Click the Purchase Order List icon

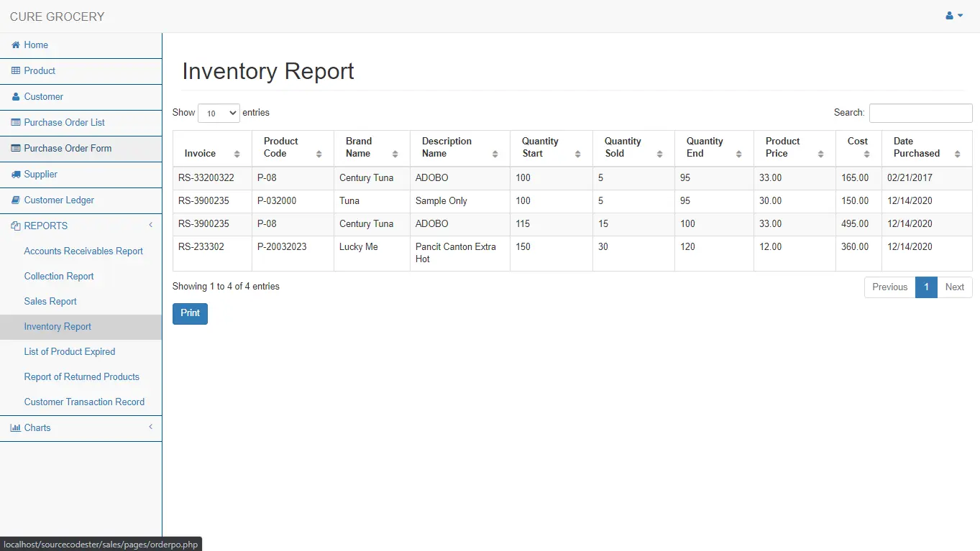(16, 123)
